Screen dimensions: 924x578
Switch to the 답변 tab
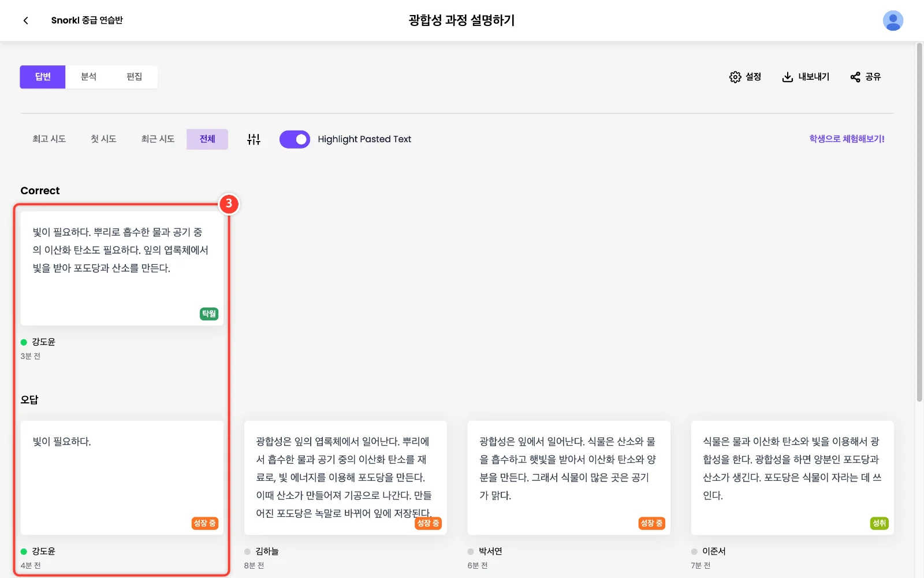43,77
